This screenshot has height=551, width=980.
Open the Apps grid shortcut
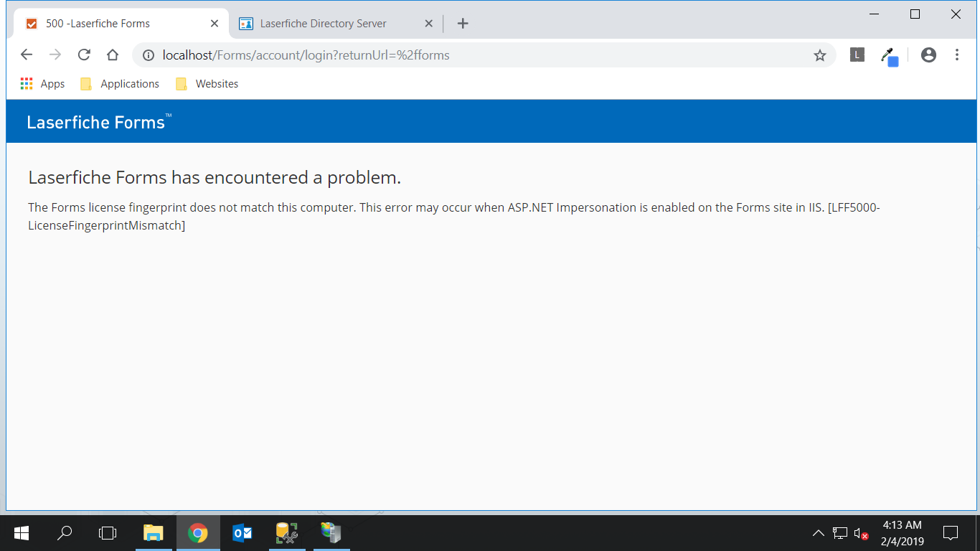click(x=42, y=84)
